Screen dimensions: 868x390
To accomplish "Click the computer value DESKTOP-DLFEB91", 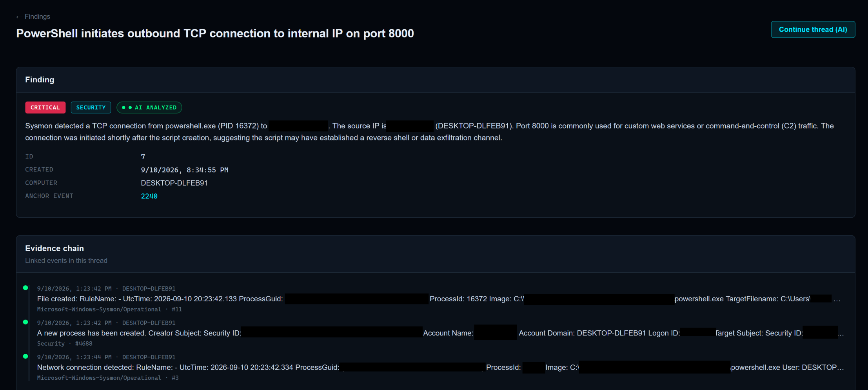I will (174, 183).
